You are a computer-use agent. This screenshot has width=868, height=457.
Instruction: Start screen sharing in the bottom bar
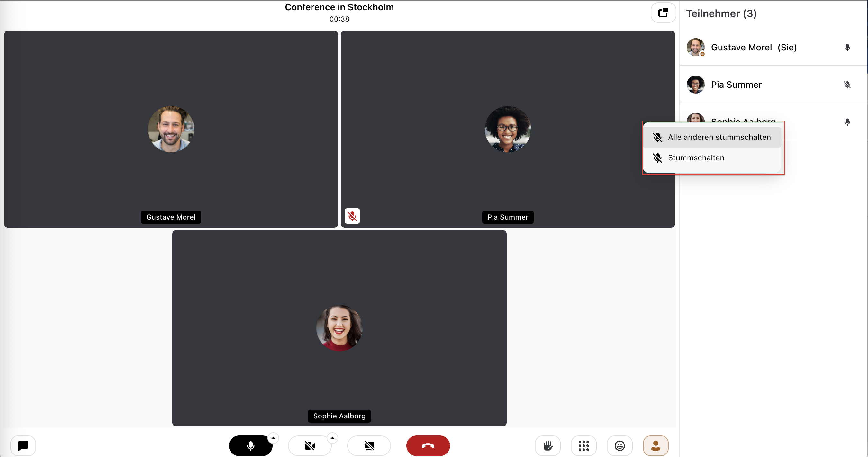(x=369, y=445)
